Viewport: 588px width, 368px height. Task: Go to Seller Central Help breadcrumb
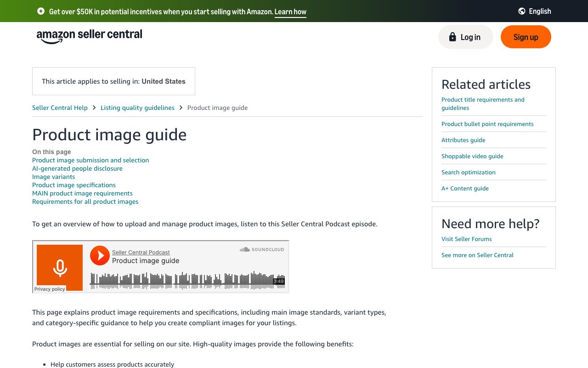click(x=60, y=108)
